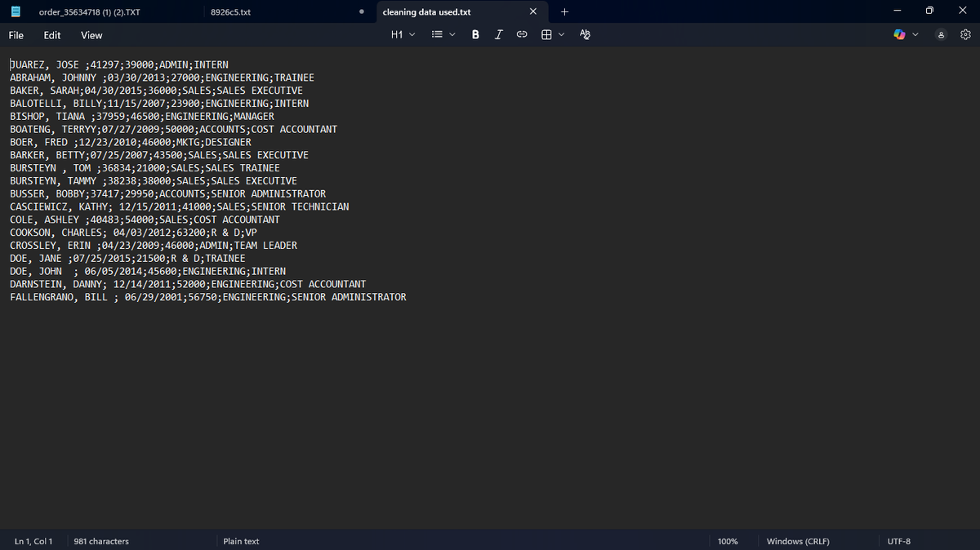The width and height of the screenshot is (980, 550).
Task: Apply italic formatting
Action: 498,35
